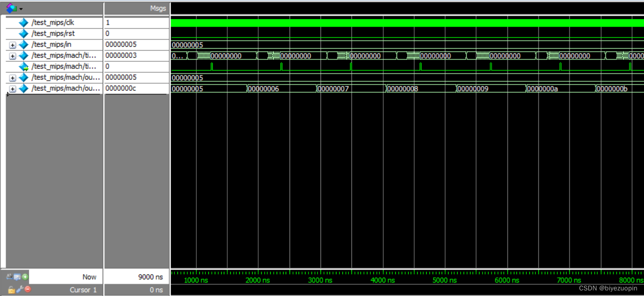This screenshot has width=644, height=296.
Task: Click the signal diamond icon for /test_mips/rst
Action: pyautogui.click(x=24, y=34)
